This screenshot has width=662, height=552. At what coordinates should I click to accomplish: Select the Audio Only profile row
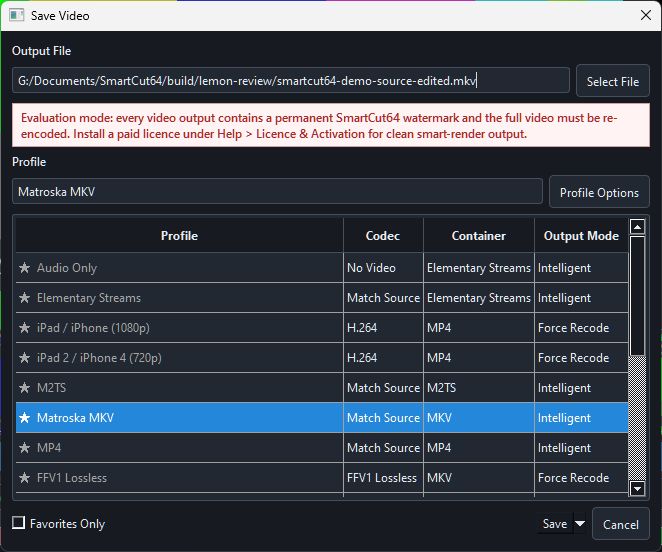322,268
